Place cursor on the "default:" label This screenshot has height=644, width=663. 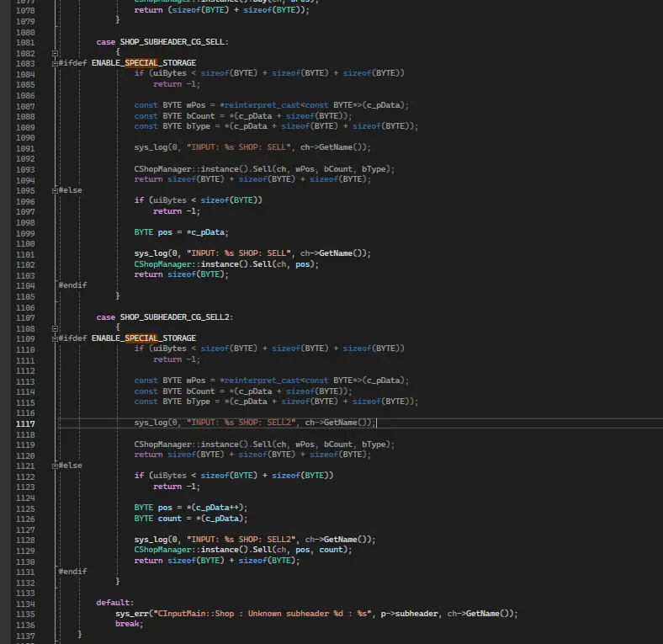click(x=114, y=603)
